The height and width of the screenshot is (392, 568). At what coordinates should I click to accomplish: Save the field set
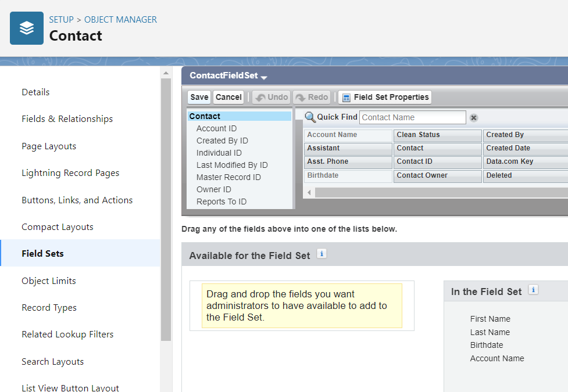199,97
